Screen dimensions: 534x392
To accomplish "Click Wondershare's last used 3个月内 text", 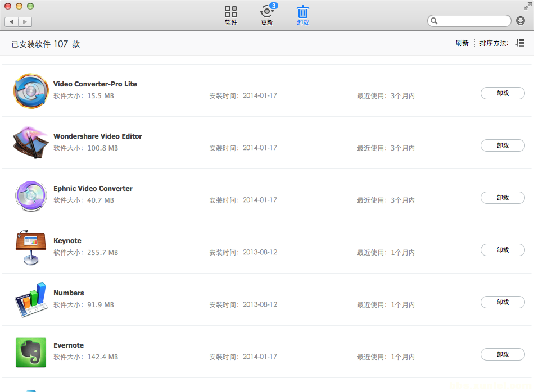I will [x=403, y=148].
